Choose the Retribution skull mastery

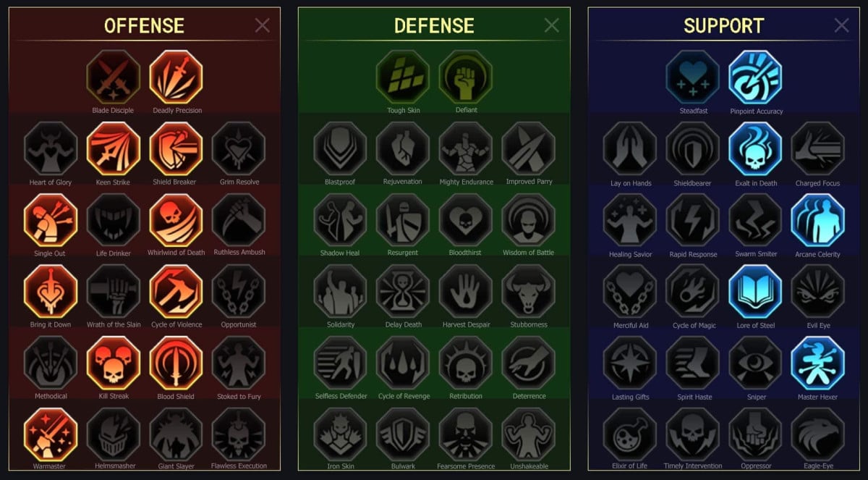tap(466, 363)
